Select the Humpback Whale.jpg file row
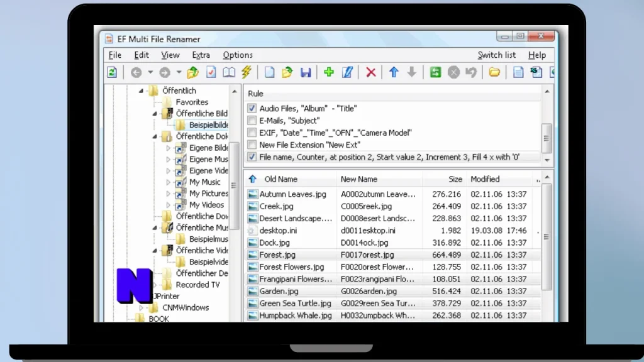This screenshot has height=362, width=644. [393, 315]
